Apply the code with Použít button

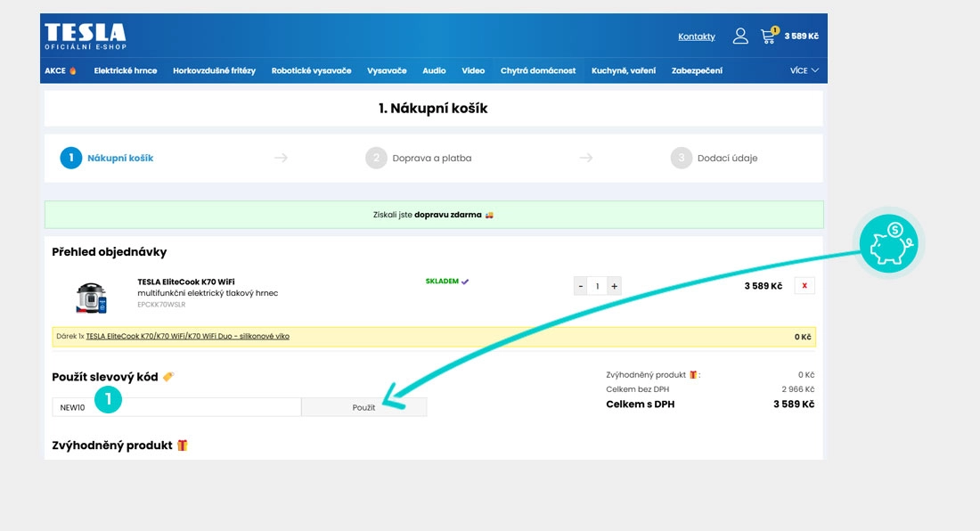click(x=363, y=407)
